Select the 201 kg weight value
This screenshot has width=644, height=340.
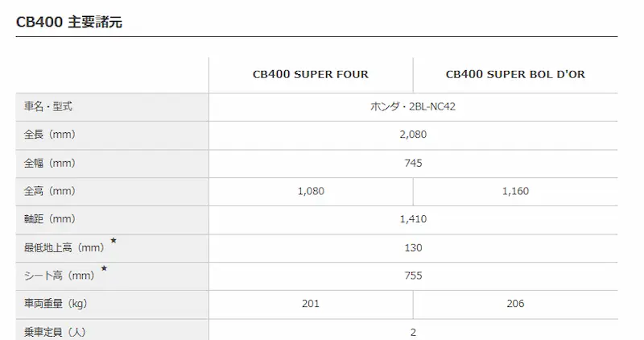[311, 304]
